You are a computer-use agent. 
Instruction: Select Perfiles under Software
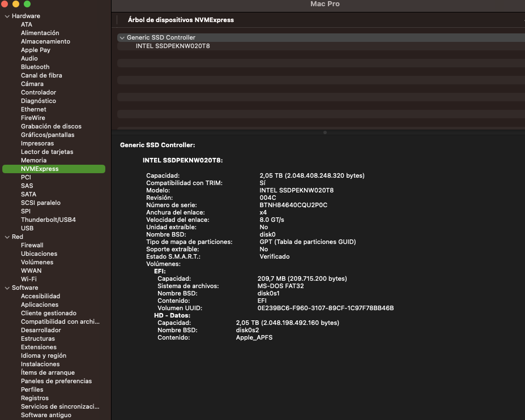32,389
